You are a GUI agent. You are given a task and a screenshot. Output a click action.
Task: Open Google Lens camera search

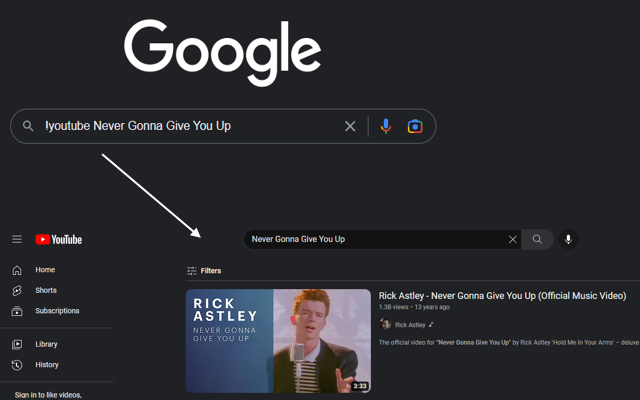[415, 126]
